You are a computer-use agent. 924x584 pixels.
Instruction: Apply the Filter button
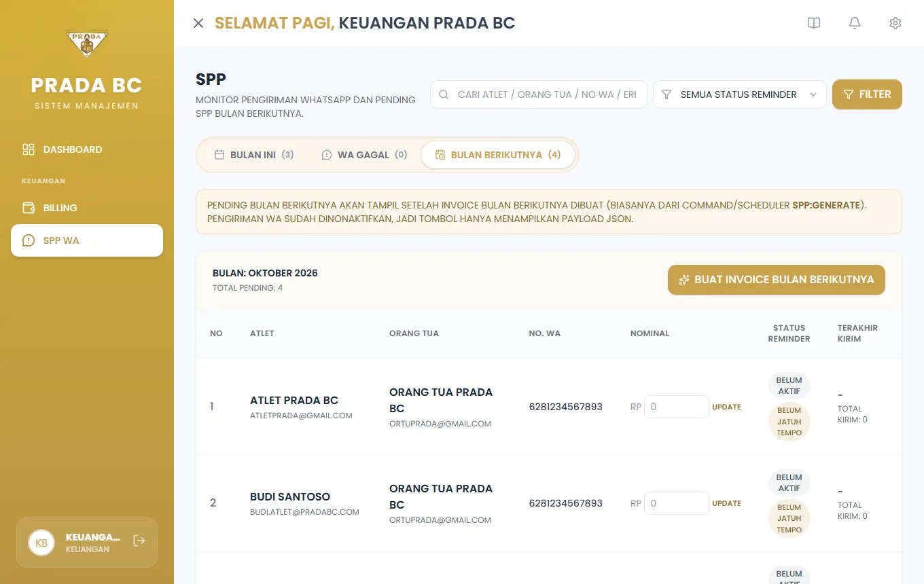[x=867, y=94]
